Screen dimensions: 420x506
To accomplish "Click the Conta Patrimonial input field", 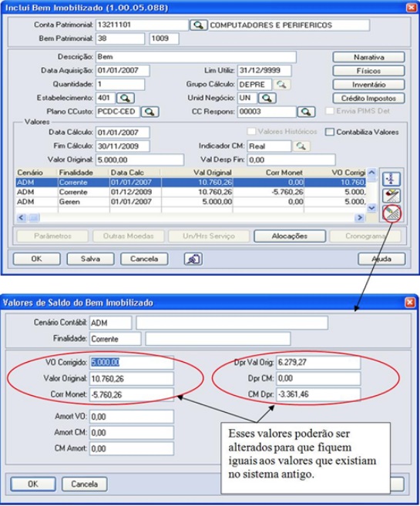I will tap(142, 25).
